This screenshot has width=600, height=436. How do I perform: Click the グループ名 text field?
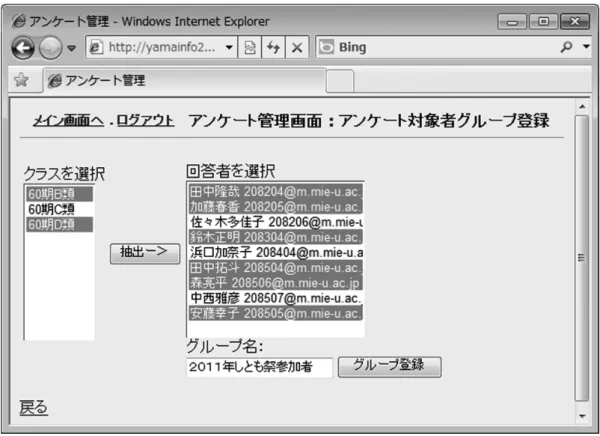coord(259,367)
